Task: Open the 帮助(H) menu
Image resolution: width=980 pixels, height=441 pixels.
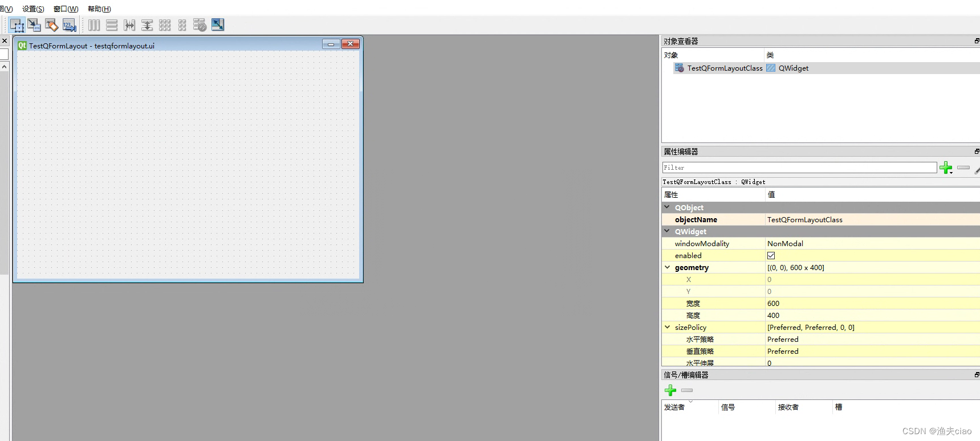Action: [99, 9]
